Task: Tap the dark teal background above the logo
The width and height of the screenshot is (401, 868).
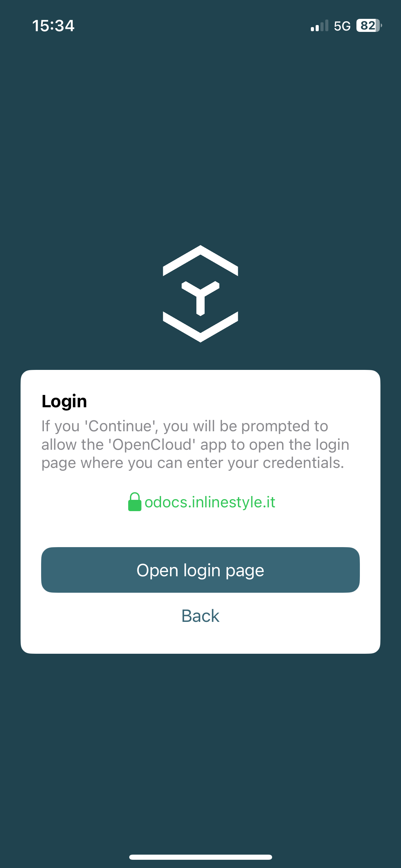Action: (x=200, y=137)
